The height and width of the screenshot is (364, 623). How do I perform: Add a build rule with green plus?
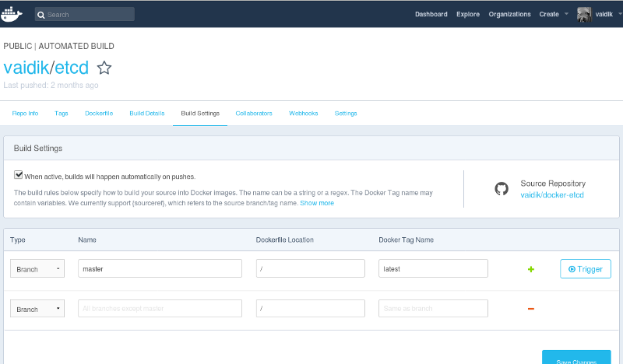coord(531,269)
